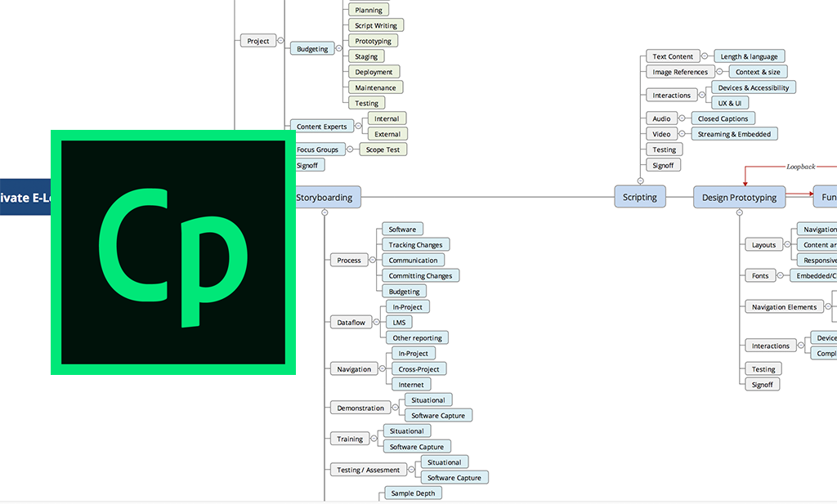The width and height of the screenshot is (837, 504).
Task: Select the Cross-Project node
Action: click(x=419, y=368)
